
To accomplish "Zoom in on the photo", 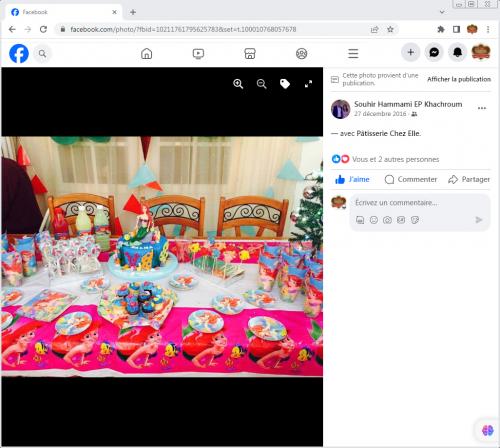I will pos(238,84).
